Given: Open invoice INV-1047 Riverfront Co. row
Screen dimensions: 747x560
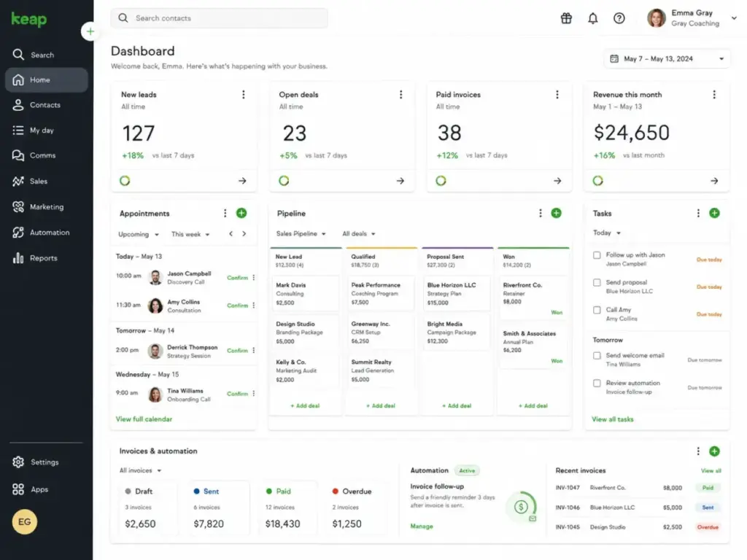Looking at the screenshot, I should pos(638,488).
